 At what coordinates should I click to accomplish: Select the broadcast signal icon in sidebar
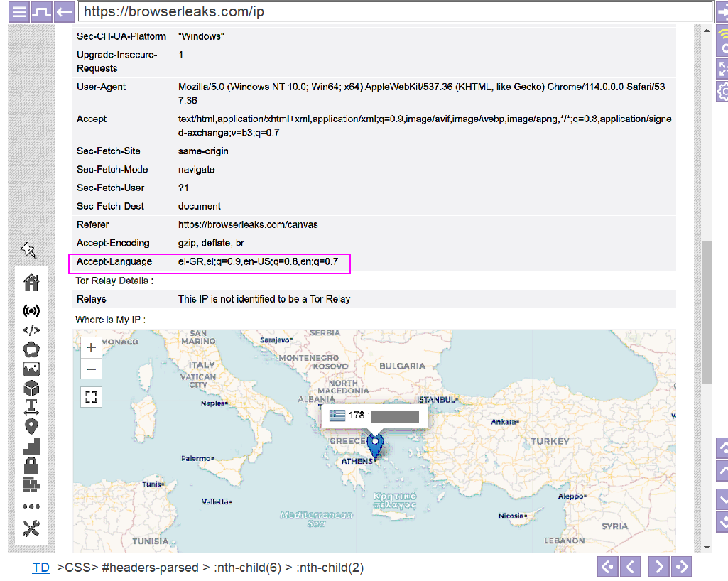pos(31,310)
